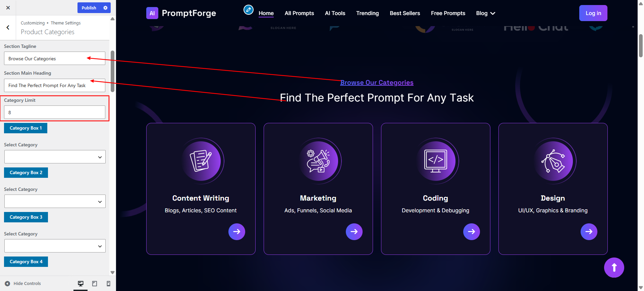This screenshot has width=644, height=291.
Task: Open the Best Sellers menu item
Action: (x=405, y=13)
